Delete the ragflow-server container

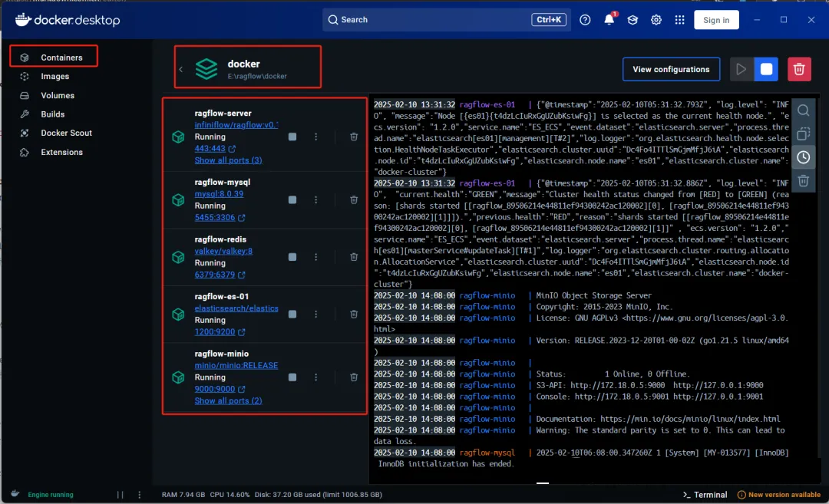tap(354, 137)
